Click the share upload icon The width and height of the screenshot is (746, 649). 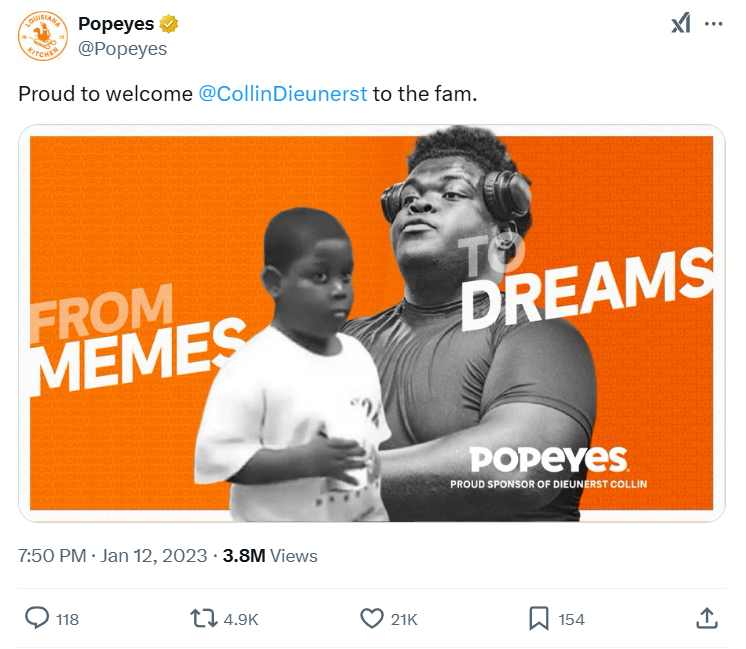(x=707, y=619)
